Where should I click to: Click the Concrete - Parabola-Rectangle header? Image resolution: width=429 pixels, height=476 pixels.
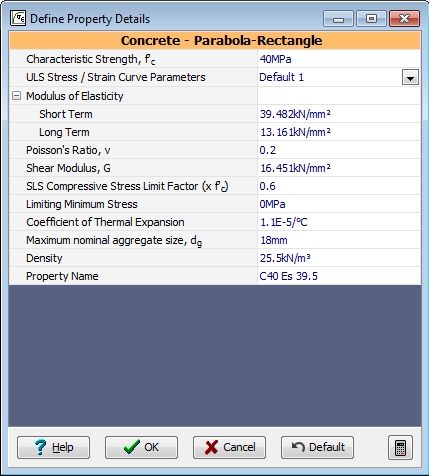pos(215,41)
